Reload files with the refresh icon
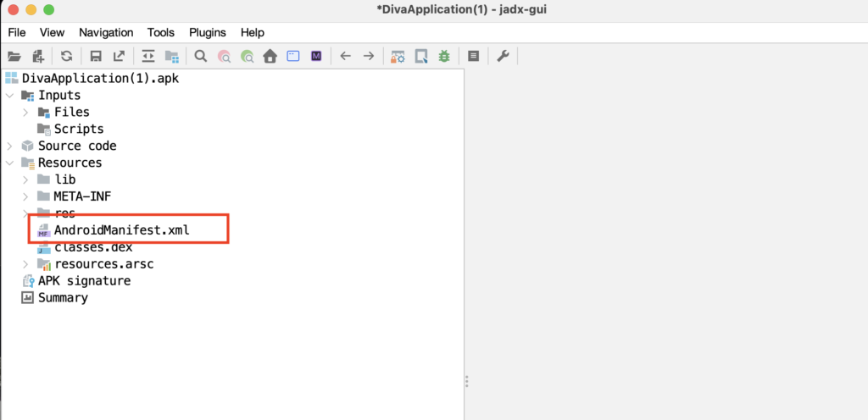The image size is (868, 420). 66,56
